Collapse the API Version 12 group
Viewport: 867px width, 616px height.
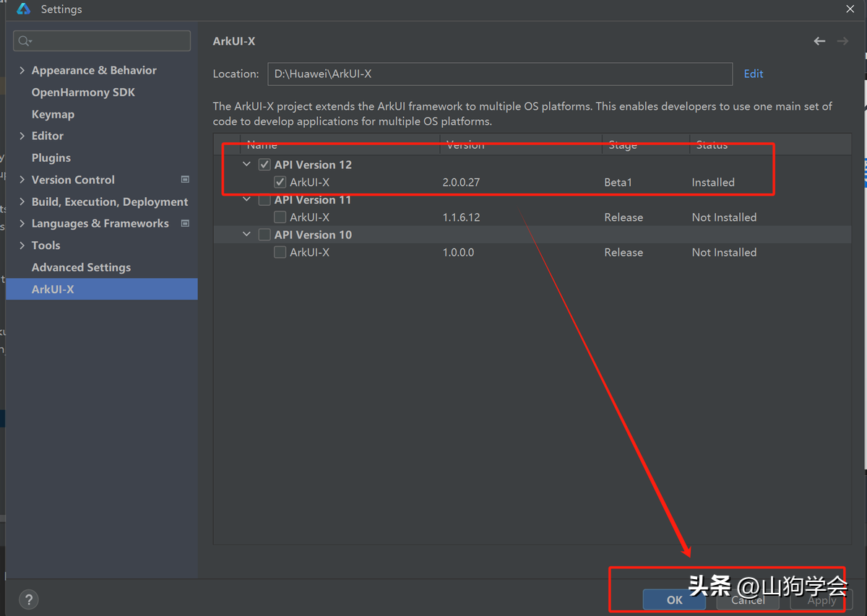(246, 165)
